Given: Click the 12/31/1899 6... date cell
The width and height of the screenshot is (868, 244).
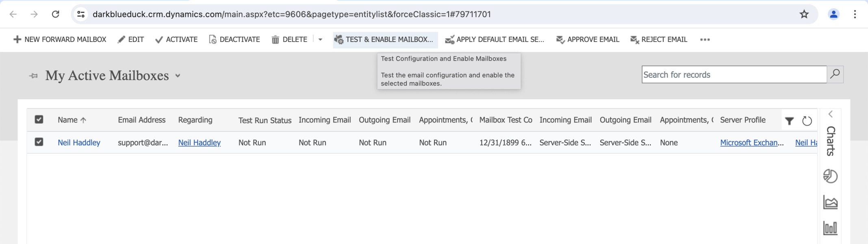Looking at the screenshot, I should click(x=506, y=143).
